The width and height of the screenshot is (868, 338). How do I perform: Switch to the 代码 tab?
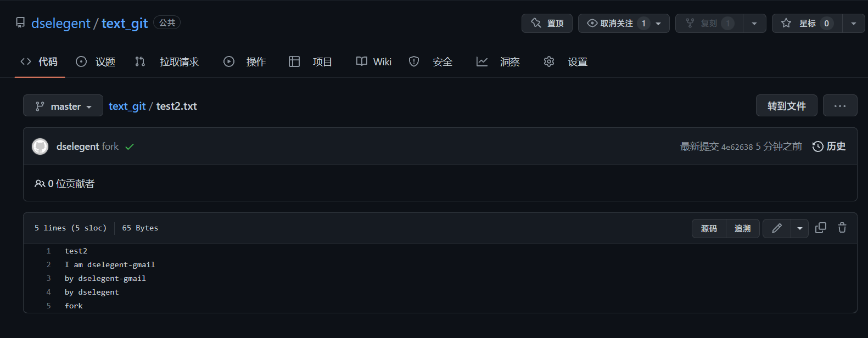click(x=39, y=61)
